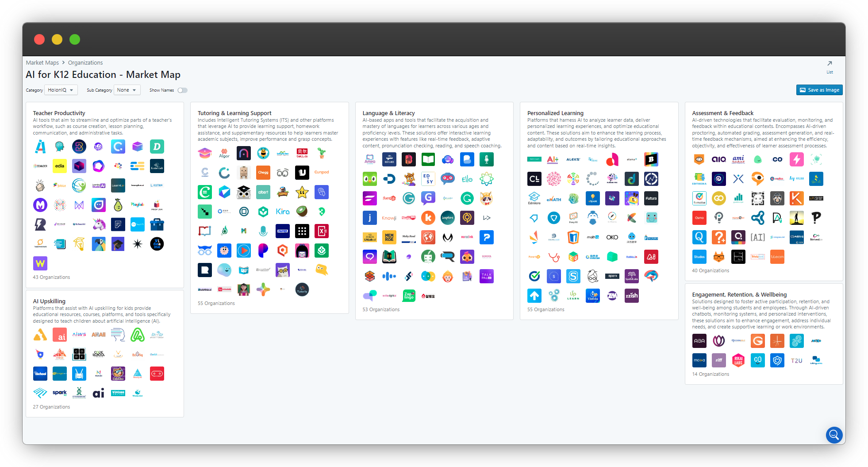Click the Kira logo
Viewport: 868px width, 467px height.
click(283, 212)
